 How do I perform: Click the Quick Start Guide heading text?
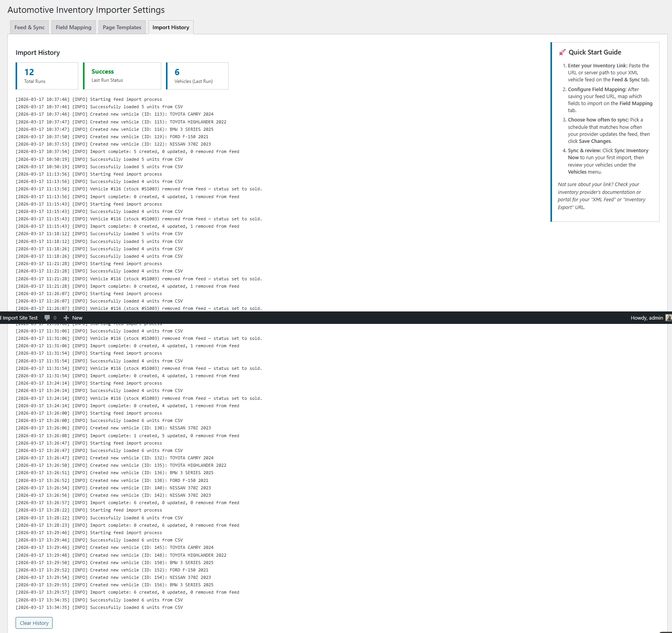coord(594,52)
